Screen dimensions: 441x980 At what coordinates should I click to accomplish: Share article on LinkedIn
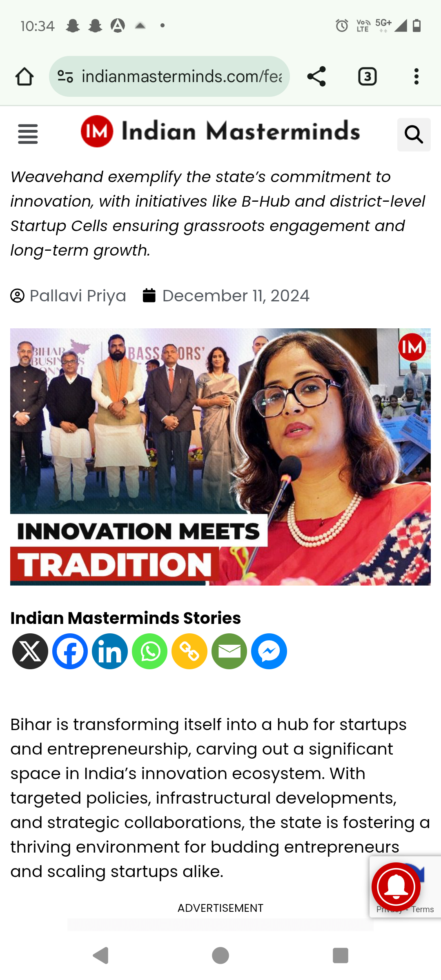coord(110,651)
